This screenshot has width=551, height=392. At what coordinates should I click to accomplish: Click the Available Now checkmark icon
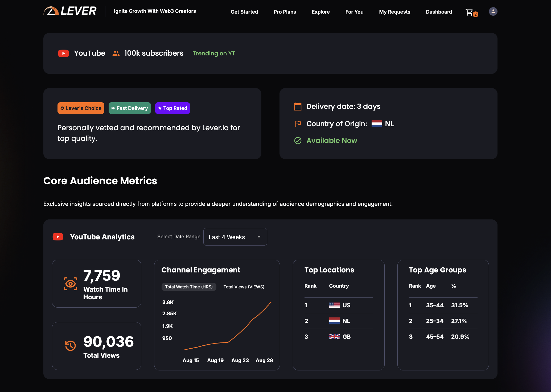coord(298,141)
